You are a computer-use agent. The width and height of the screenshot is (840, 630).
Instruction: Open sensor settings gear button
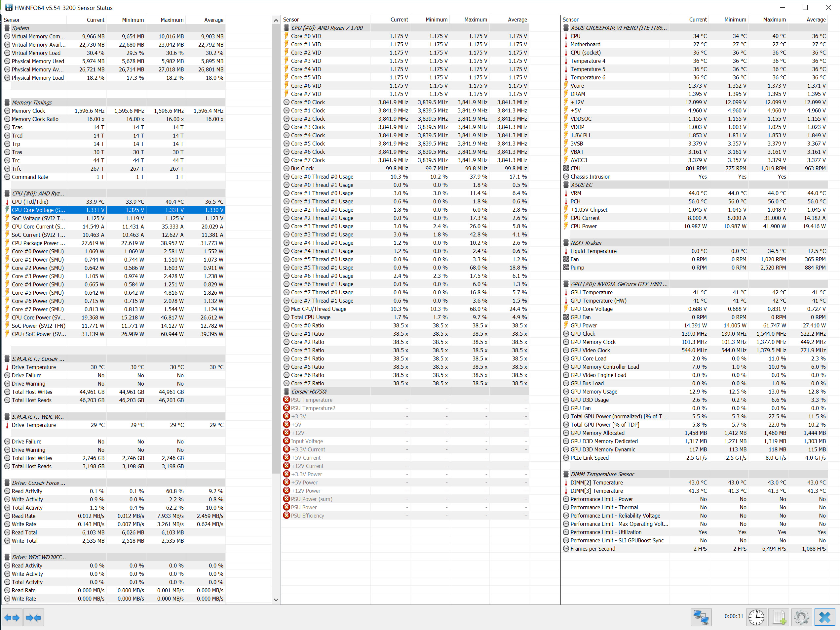(x=801, y=617)
